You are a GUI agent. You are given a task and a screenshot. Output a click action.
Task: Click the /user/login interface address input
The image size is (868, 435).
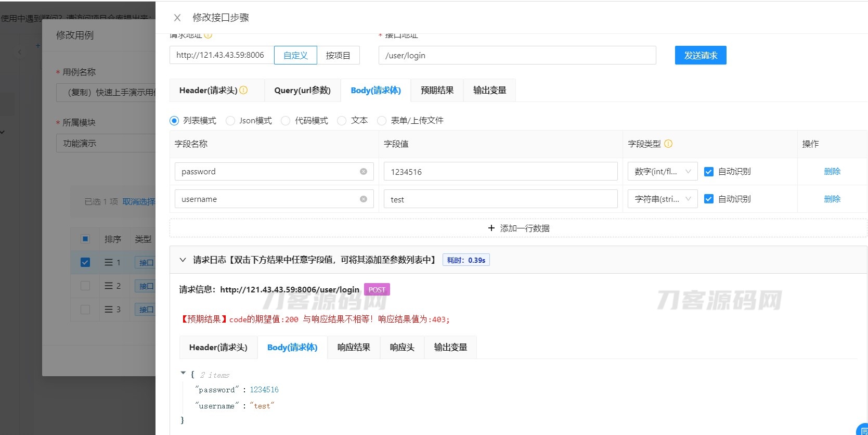click(516, 56)
